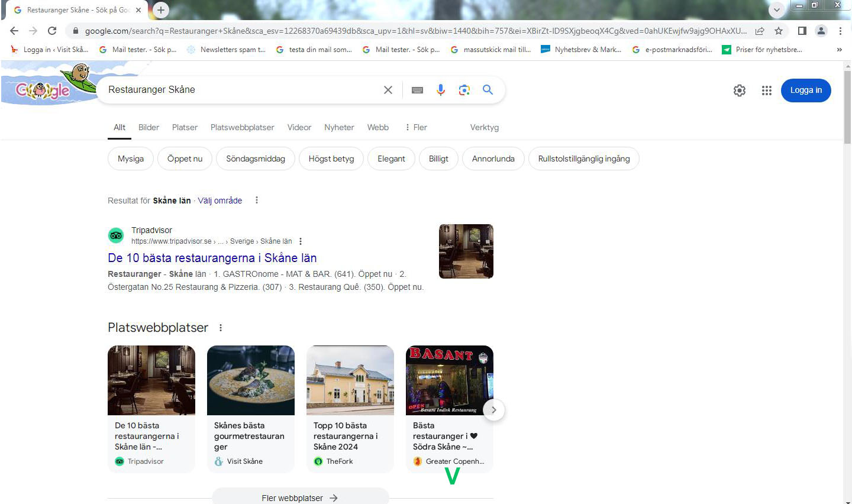Show more bookmarks with the overflow chevron
Image resolution: width=852 pixels, height=504 pixels.
(839, 50)
